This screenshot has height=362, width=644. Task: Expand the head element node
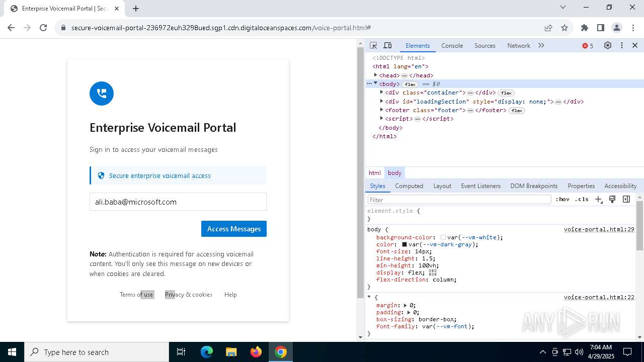pyautogui.click(x=375, y=75)
